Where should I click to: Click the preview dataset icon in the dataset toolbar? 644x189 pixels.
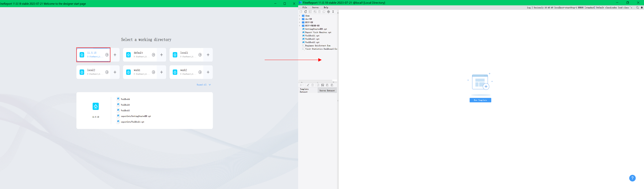318,85
